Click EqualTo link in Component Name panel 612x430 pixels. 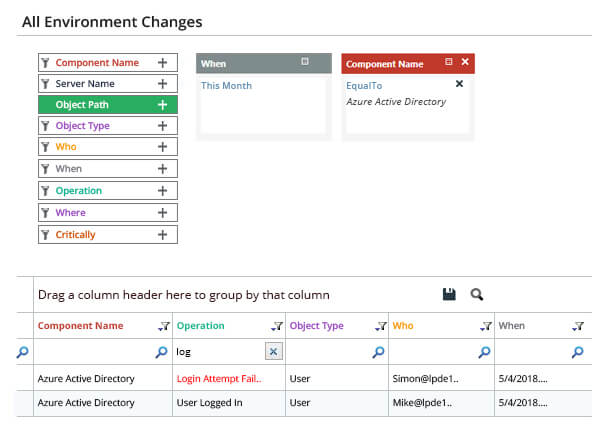pos(364,85)
